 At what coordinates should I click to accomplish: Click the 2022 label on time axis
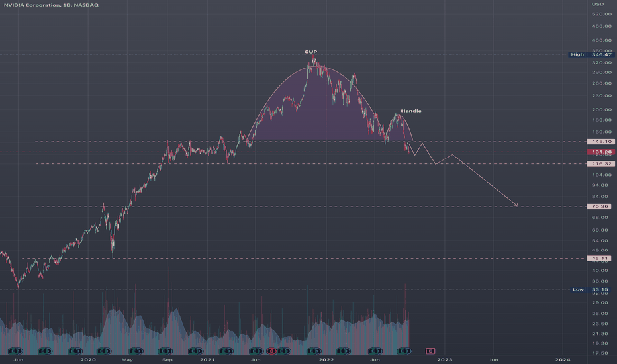[326, 359]
